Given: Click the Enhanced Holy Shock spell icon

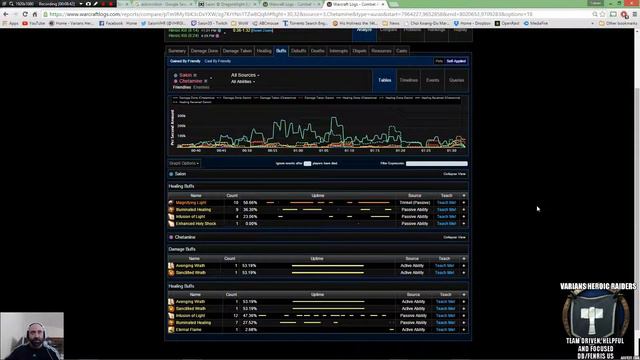Looking at the screenshot, I should pos(171,224).
